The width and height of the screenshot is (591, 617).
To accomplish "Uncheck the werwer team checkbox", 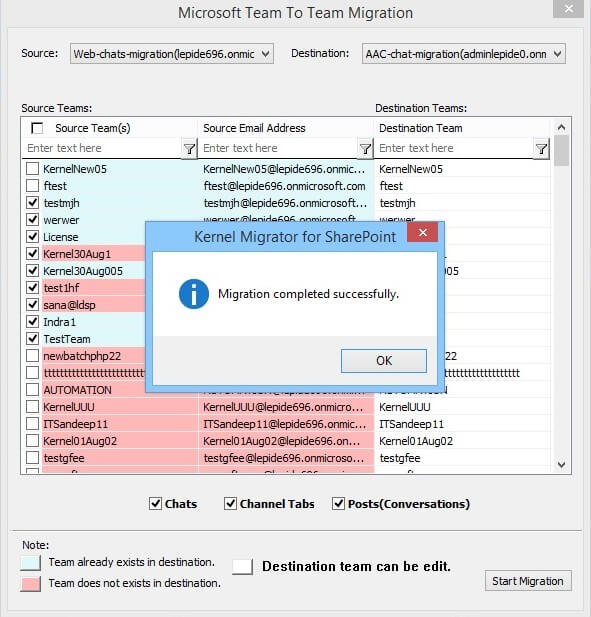I will coord(32,220).
